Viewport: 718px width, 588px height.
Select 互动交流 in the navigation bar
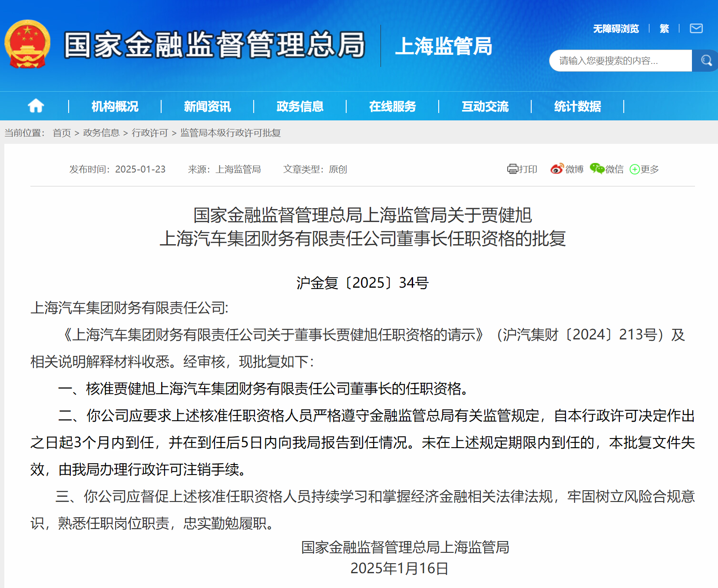click(485, 106)
